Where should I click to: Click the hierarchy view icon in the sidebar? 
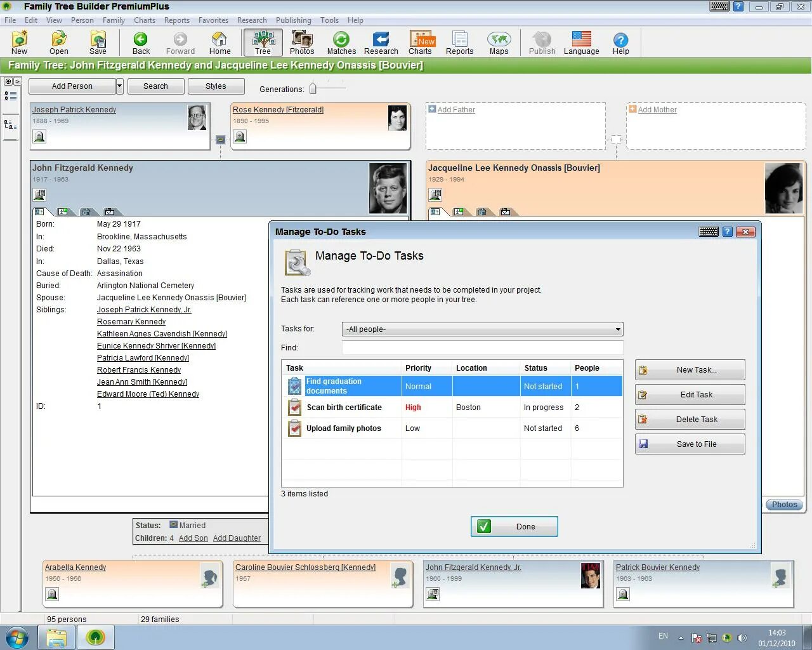pos(10,124)
